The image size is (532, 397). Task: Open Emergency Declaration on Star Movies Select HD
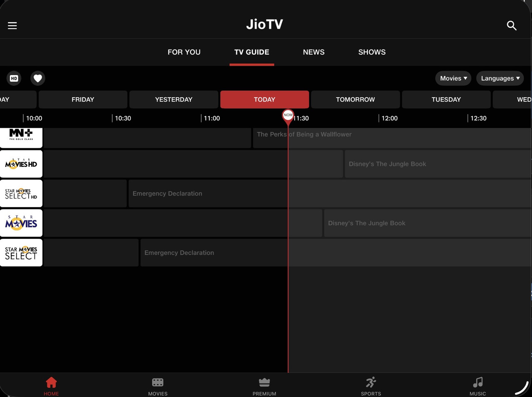pos(330,194)
